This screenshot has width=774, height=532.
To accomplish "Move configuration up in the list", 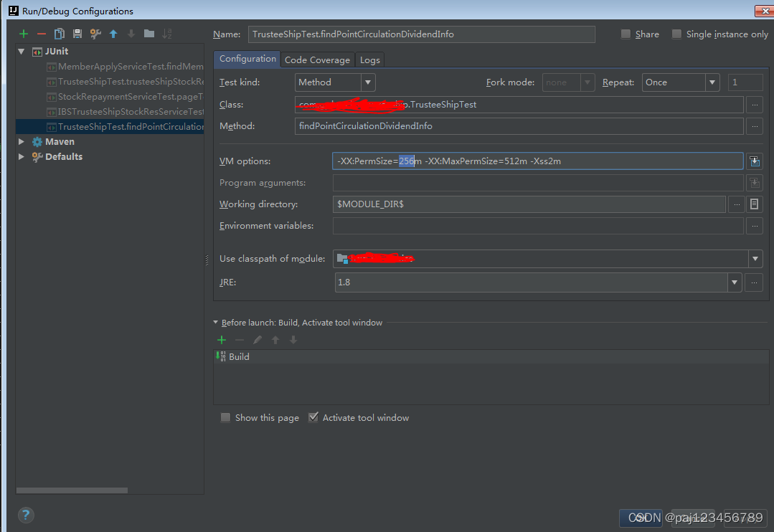I will click(113, 34).
